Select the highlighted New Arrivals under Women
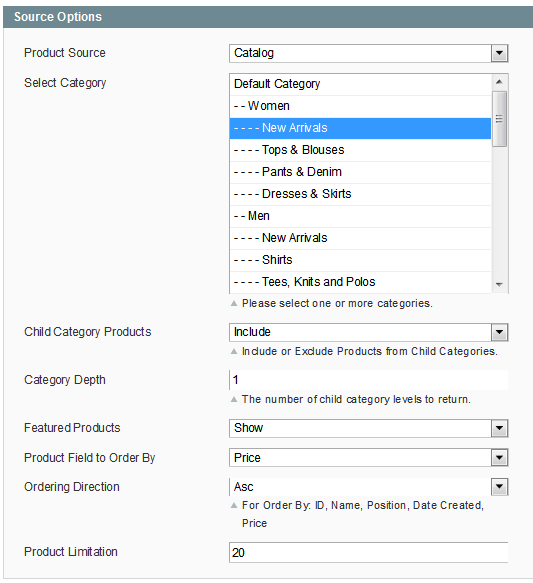 point(360,128)
